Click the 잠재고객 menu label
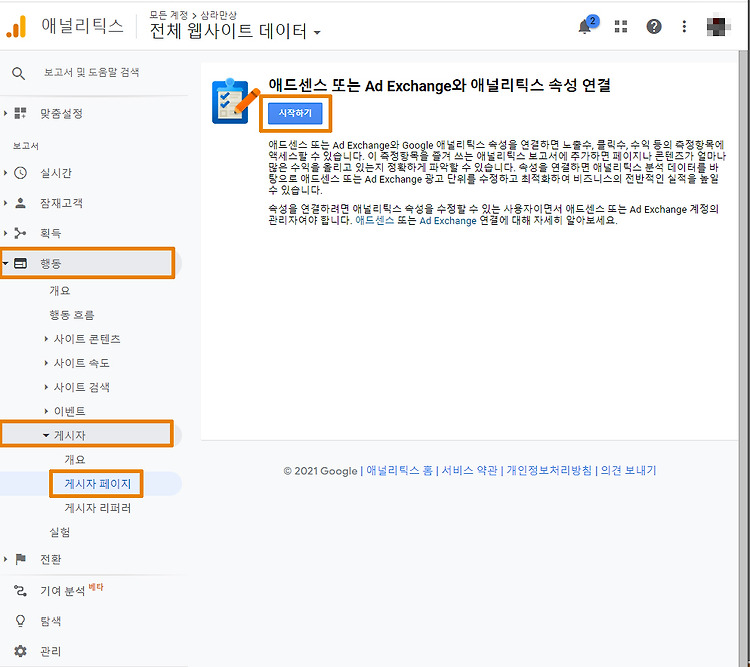The image size is (750, 667). point(61,203)
